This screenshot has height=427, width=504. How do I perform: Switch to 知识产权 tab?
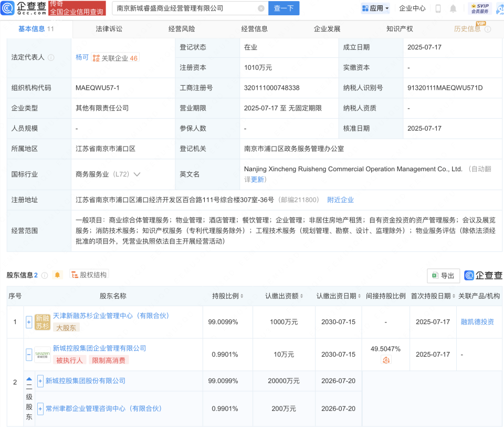(x=400, y=29)
